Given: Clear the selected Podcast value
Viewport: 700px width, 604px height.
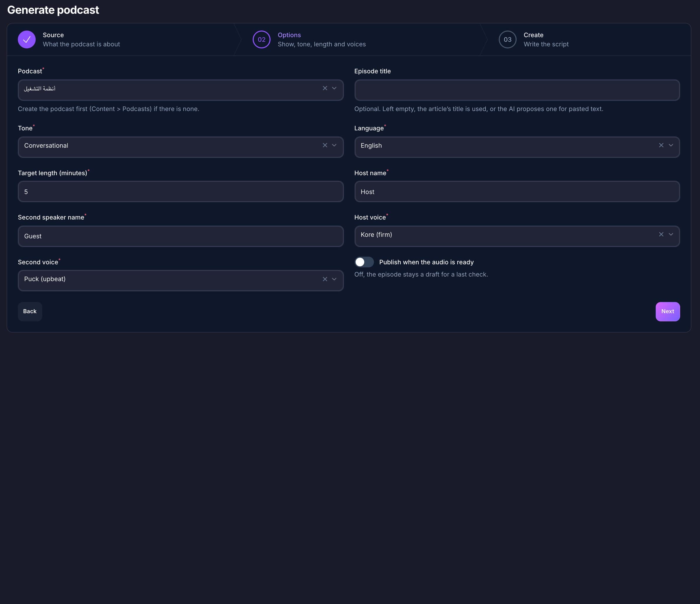Looking at the screenshot, I should pos(325,88).
